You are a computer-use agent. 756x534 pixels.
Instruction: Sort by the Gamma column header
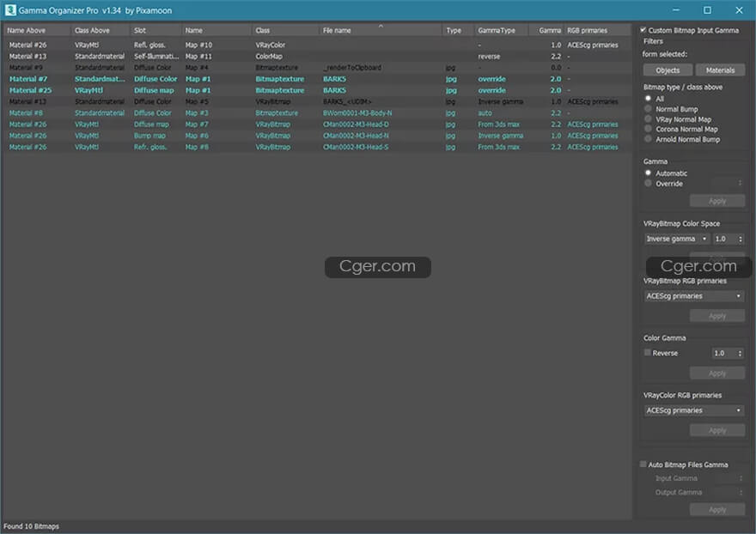pyautogui.click(x=546, y=30)
